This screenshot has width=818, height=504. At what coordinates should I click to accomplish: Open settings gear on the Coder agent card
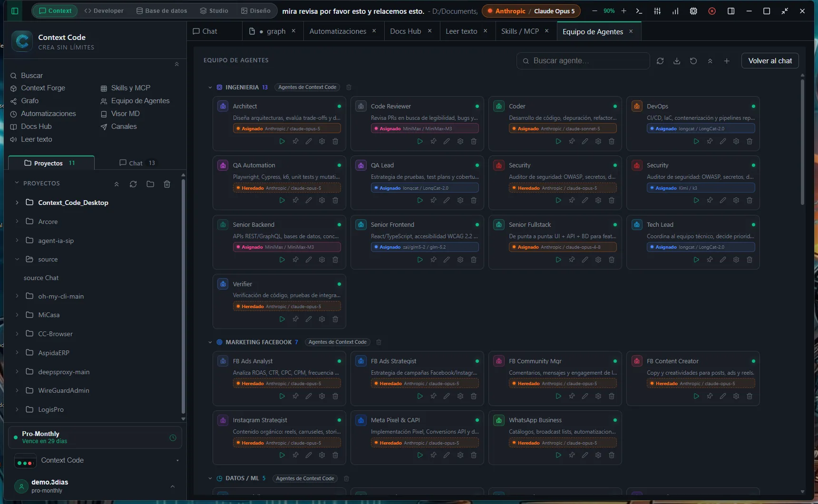pos(598,141)
